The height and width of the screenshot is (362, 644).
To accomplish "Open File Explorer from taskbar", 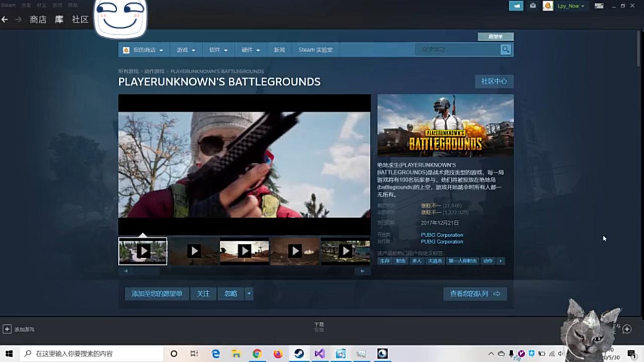I will [x=236, y=354].
